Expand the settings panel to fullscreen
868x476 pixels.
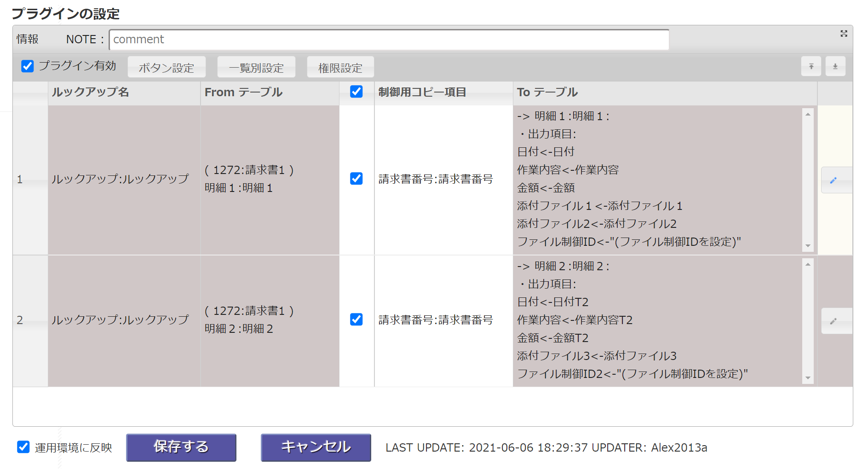(844, 34)
